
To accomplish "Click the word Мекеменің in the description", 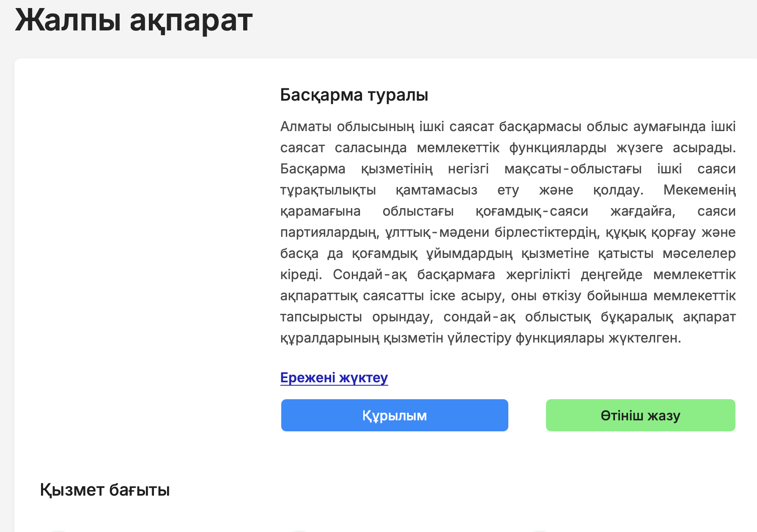I will [699, 190].
